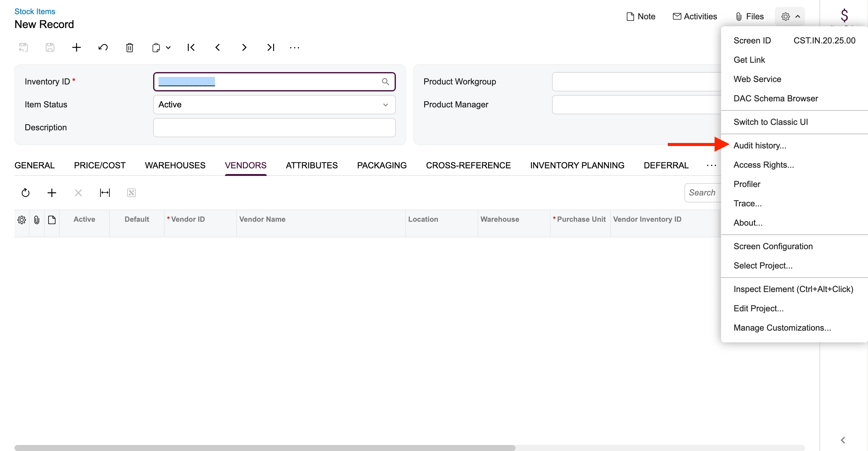The width and height of the screenshot is (868, 451).
Task: Export vendors grid to Excel
Action: (131, 193)
